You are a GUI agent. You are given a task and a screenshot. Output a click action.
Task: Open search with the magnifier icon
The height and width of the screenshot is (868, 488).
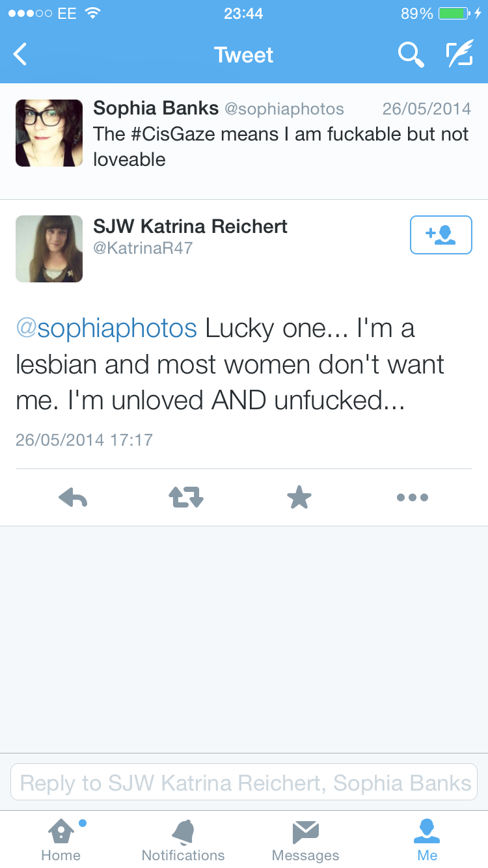point(411,55)
